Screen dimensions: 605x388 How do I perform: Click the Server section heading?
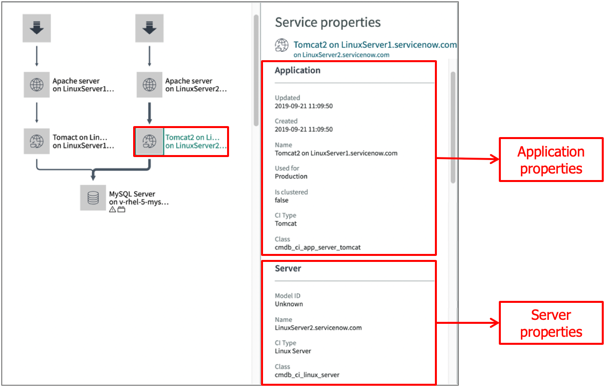coord(288,268)
